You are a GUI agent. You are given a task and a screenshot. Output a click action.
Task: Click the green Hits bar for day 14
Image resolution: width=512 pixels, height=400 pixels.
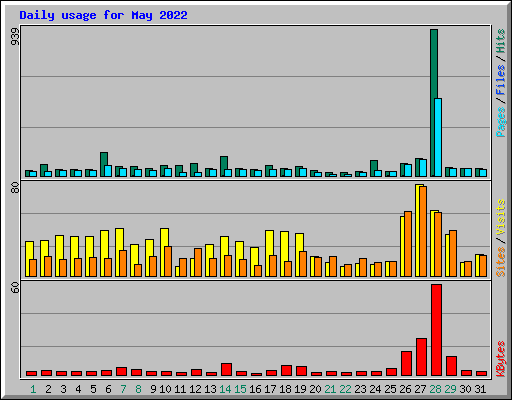223,166
